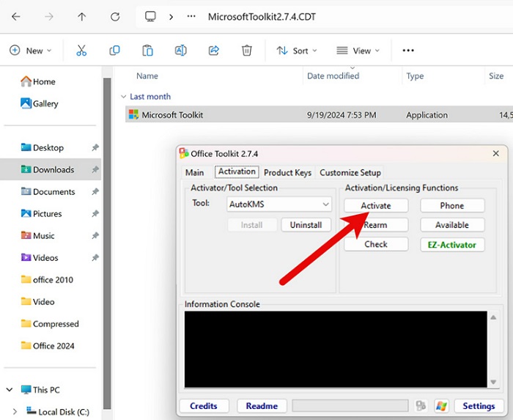Click the navigation pane vertical scrollbar
This screenshot has height=420, width=513.
(107, 243)
